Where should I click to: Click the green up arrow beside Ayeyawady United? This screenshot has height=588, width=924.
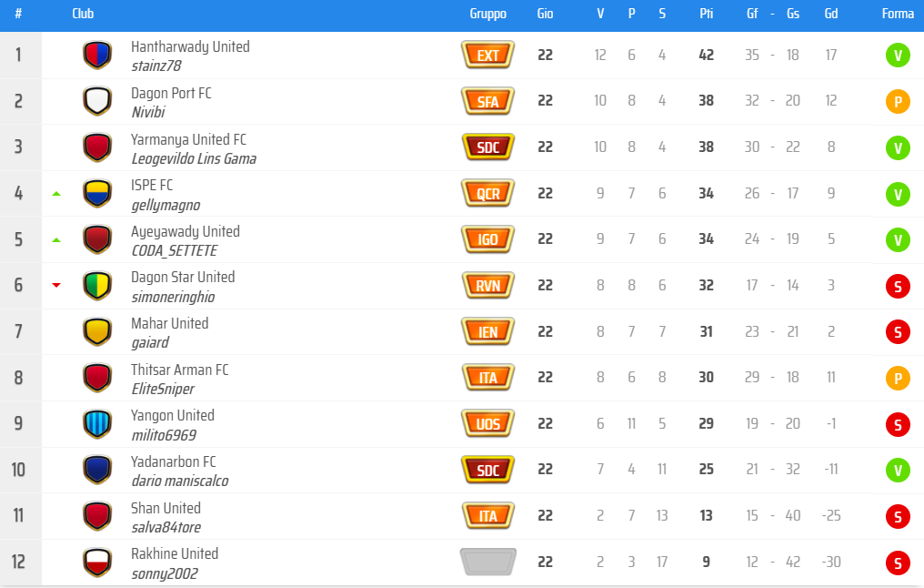(56, 240)
